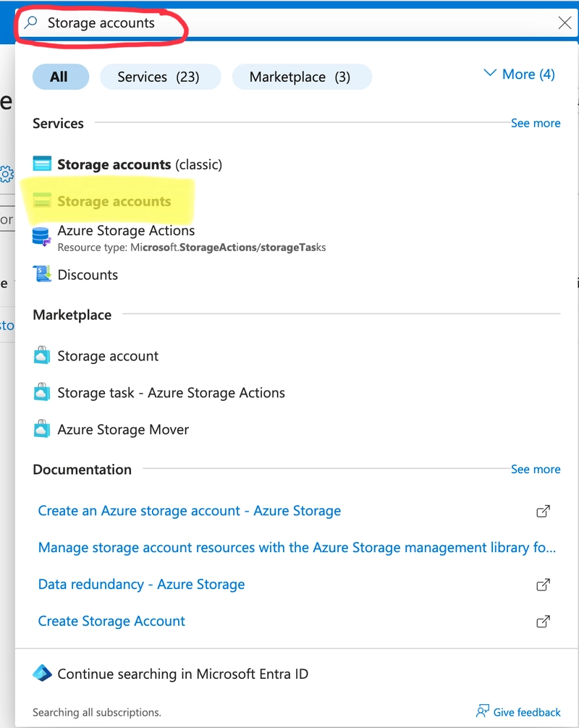
Task: Select the All filter pill
Action: [x=60, y=77]
